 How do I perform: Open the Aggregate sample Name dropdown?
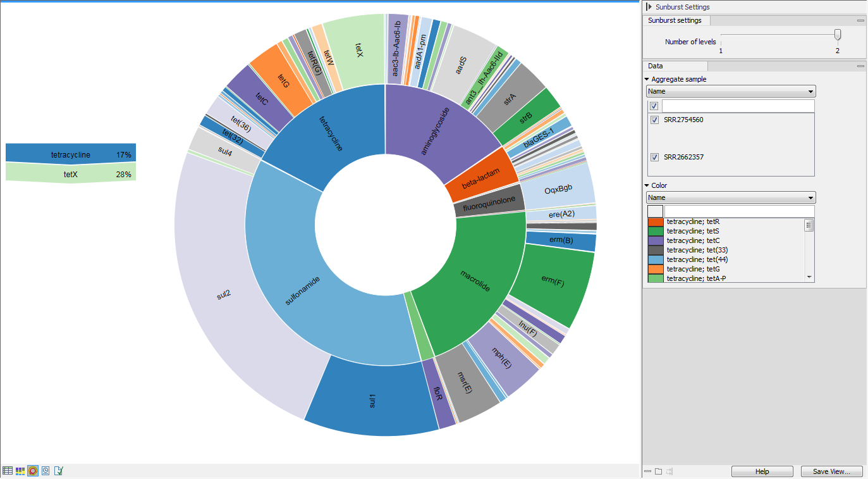pos(731,92)
